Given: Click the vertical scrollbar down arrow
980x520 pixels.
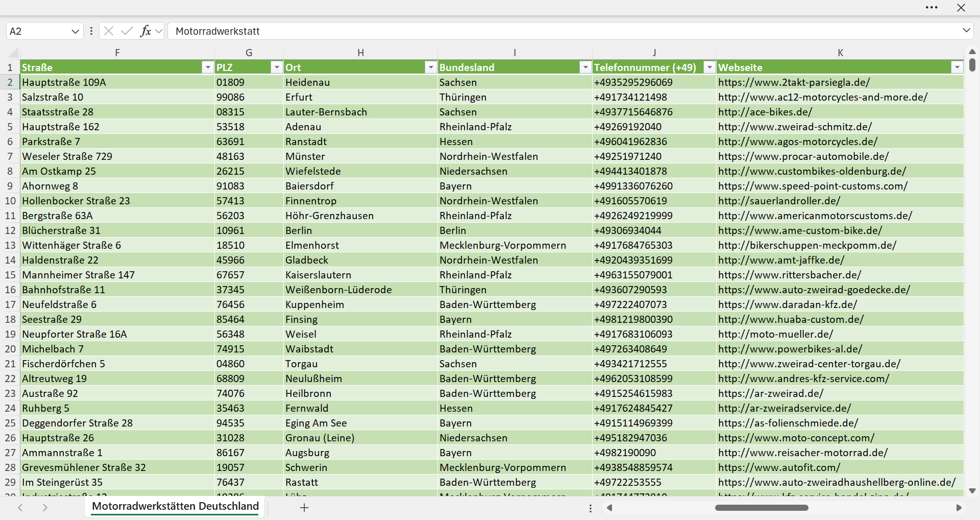Looking at the screenshot, I should click(x=972, y=491).
